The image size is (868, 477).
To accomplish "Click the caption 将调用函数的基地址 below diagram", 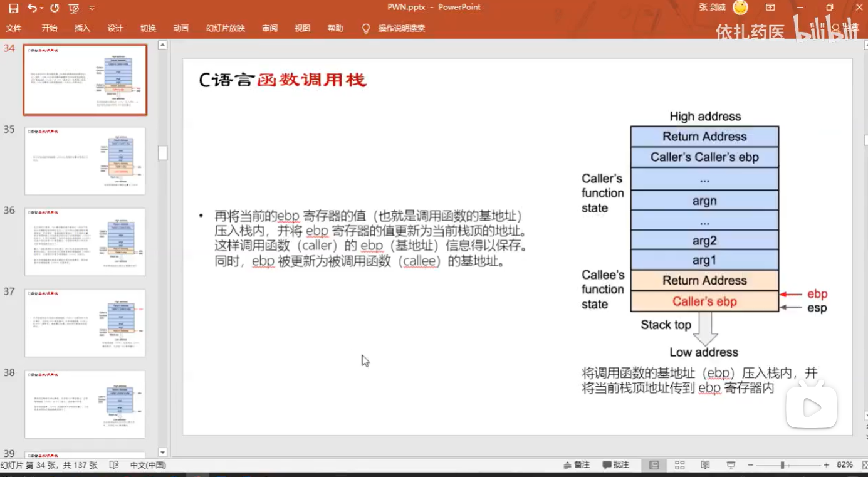I will [700, 380].
